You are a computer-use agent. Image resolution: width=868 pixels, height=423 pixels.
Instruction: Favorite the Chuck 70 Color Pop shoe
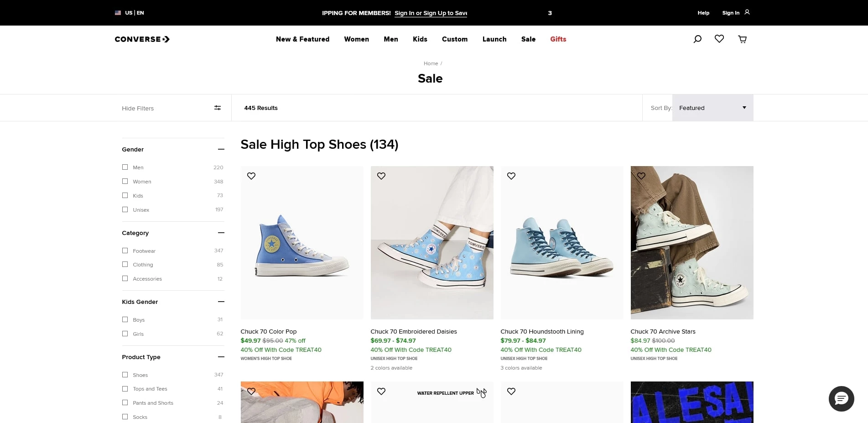point(251,176)
